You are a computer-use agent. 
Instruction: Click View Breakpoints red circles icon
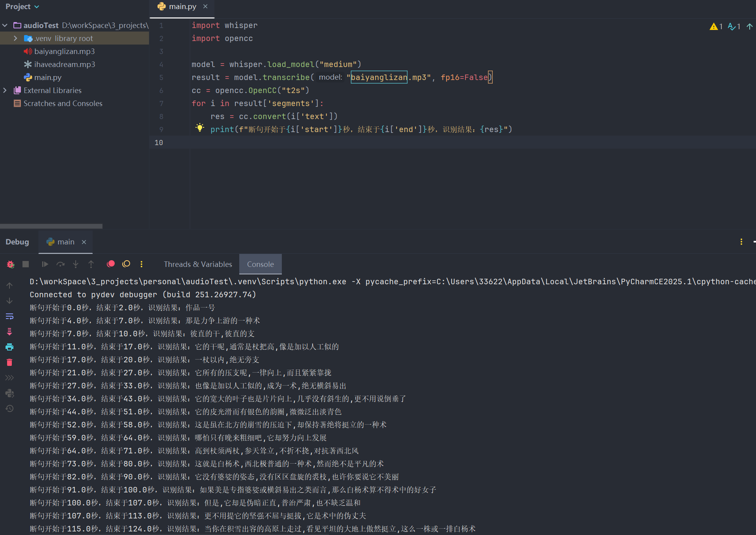click(111, 264)
